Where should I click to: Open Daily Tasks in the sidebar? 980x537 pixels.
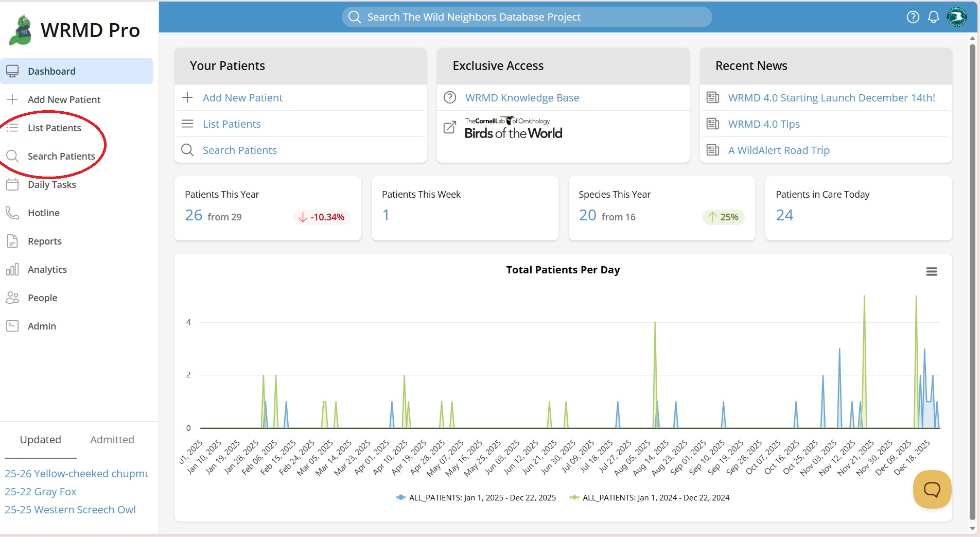click(77, 184)
